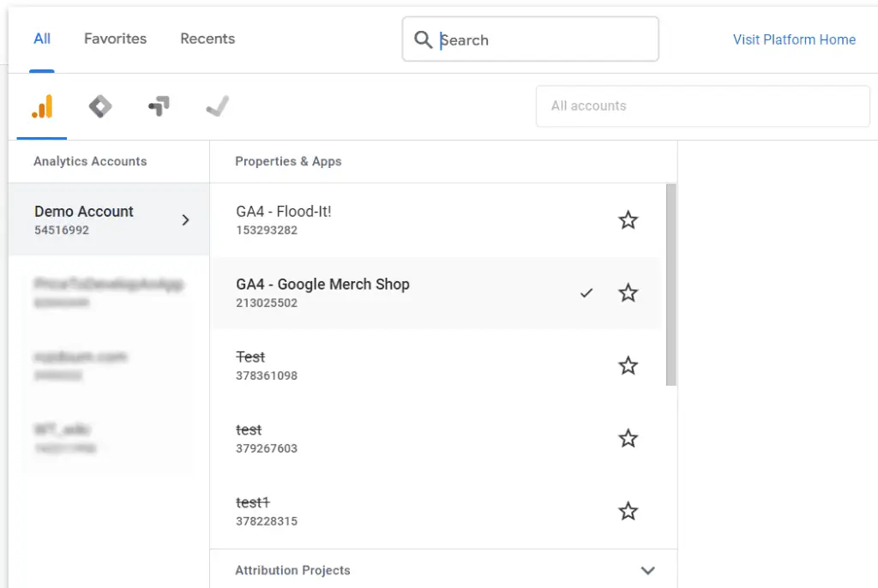Image resolution: width=878 pixels, height=588 pixels.
Task: Select the Google Analytics product icon
Action: point(42,106)
